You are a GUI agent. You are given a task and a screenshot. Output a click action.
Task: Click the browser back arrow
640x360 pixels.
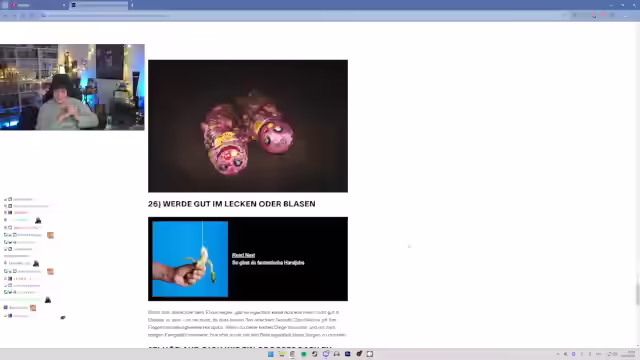[5, 16]
